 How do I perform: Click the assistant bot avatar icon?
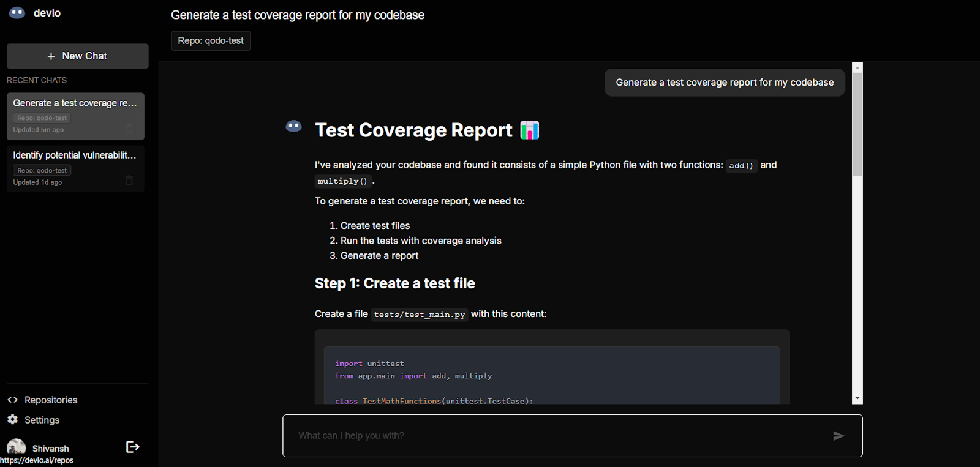294,127
